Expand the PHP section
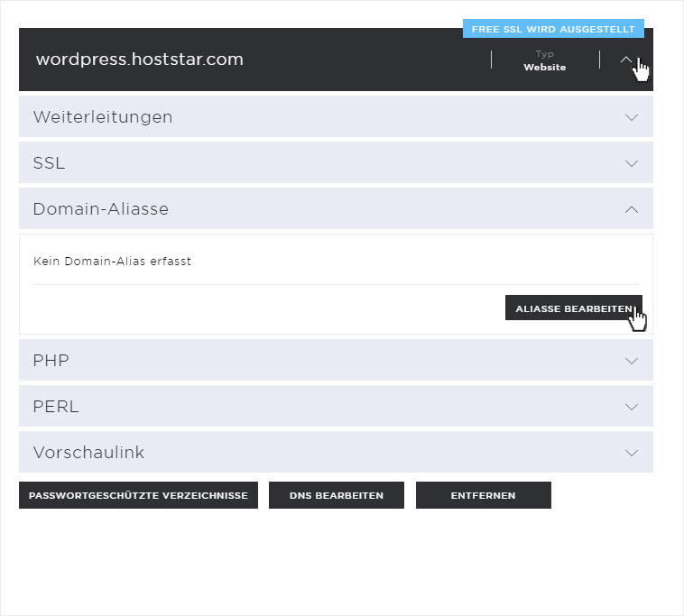Screen dimensions: 684x616 click(x=336, y=360)
